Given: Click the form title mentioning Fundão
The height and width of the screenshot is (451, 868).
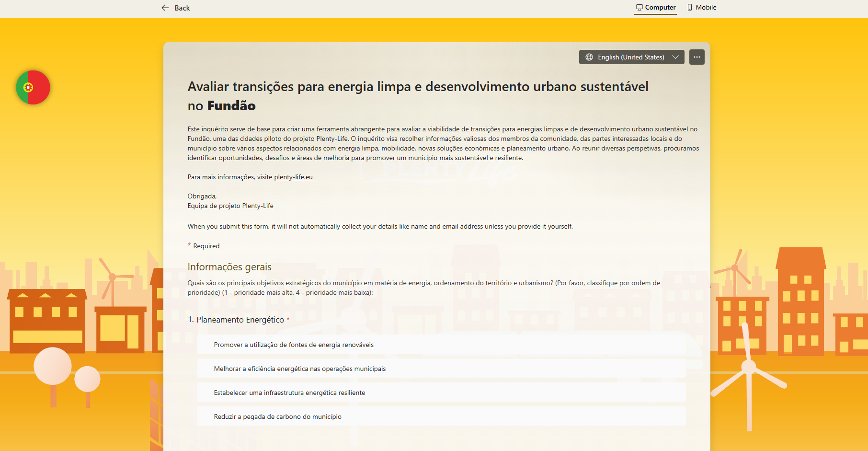Looking at the screenshot, I should point(417,96).
